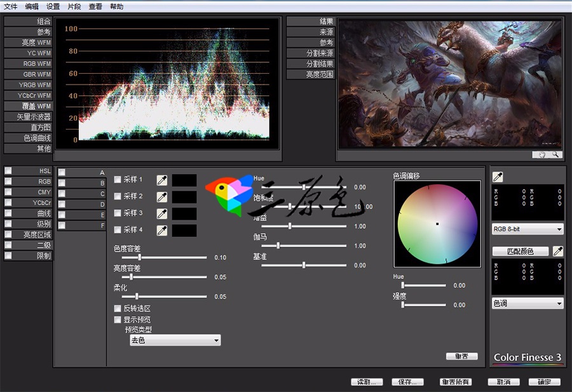This screenshot has height=392, width=572.
Task: Click the center of the hue offset color wheel
Action: tap(437, 224)
